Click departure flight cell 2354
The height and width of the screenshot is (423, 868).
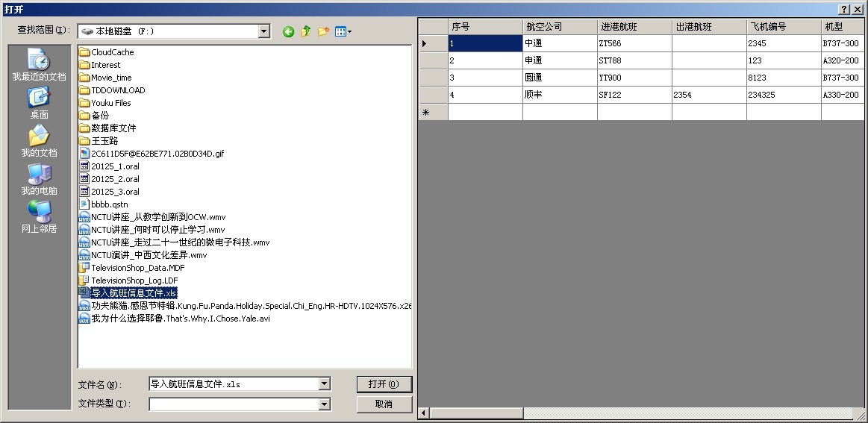pyautogui.click(x=709, y=95)
